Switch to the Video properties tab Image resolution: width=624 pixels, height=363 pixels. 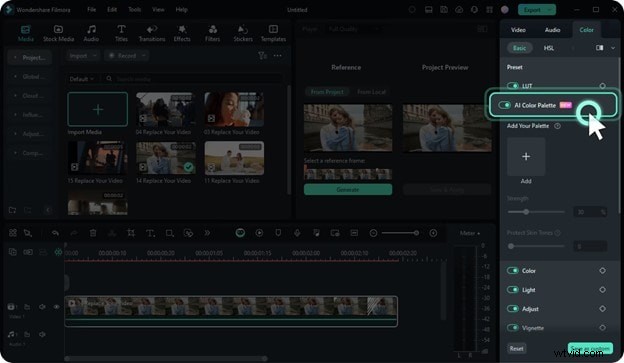click(518, 30)
